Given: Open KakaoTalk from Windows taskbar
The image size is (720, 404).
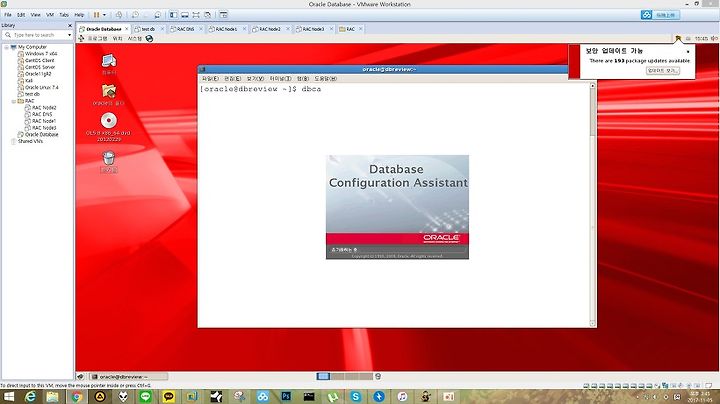Looking at the screenshot, I should [x=169, y=397].
